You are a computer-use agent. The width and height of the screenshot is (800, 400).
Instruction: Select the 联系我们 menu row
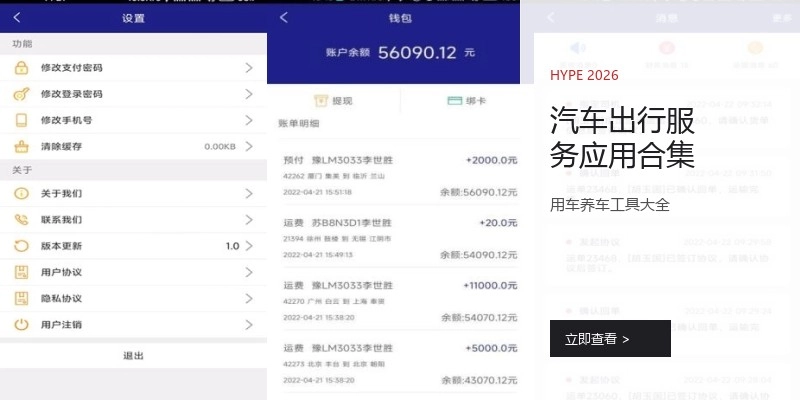[133, 220]
